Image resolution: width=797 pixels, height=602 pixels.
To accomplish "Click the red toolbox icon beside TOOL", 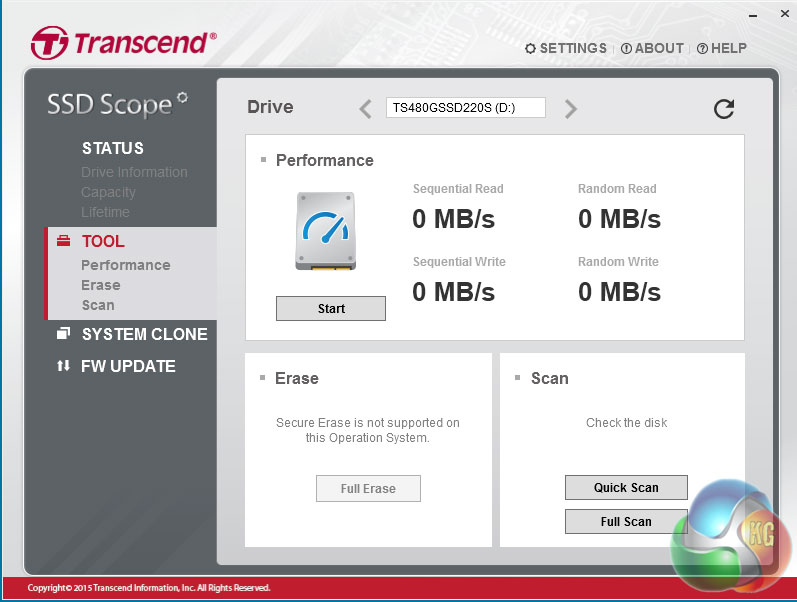I will coord(64,240).
